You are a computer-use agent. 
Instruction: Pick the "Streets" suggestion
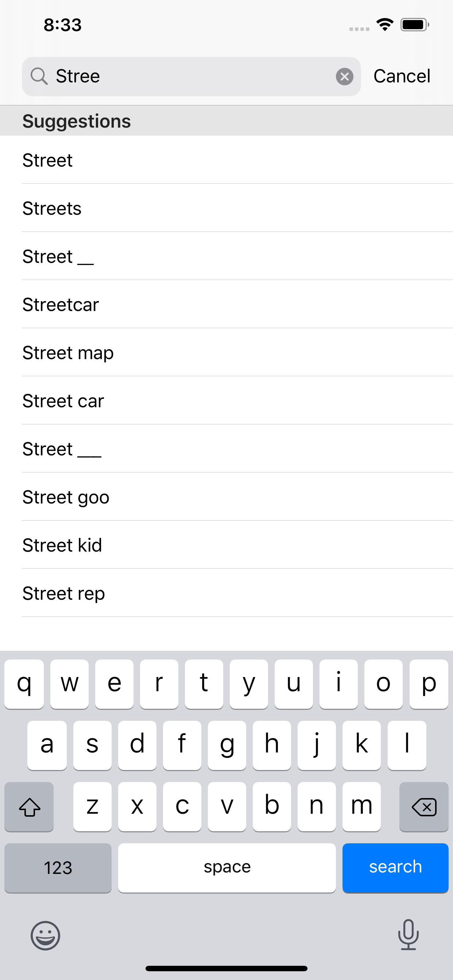(52, 208)
